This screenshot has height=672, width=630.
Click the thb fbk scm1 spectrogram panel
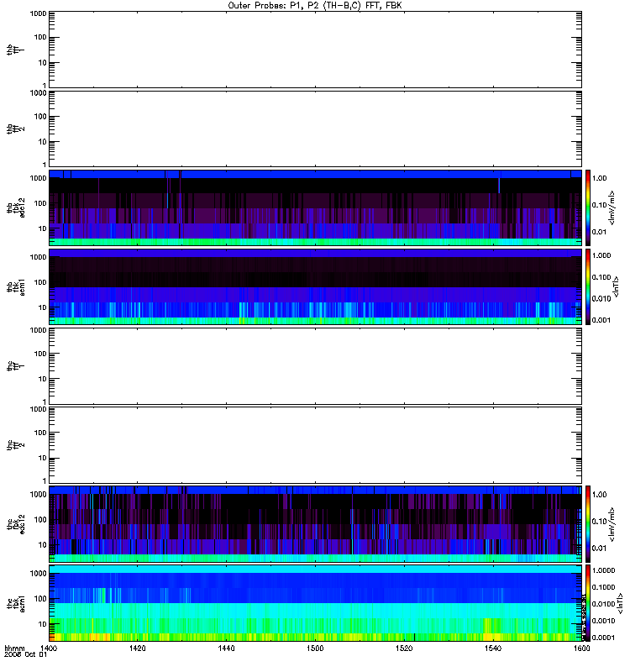tap(315, 286)
